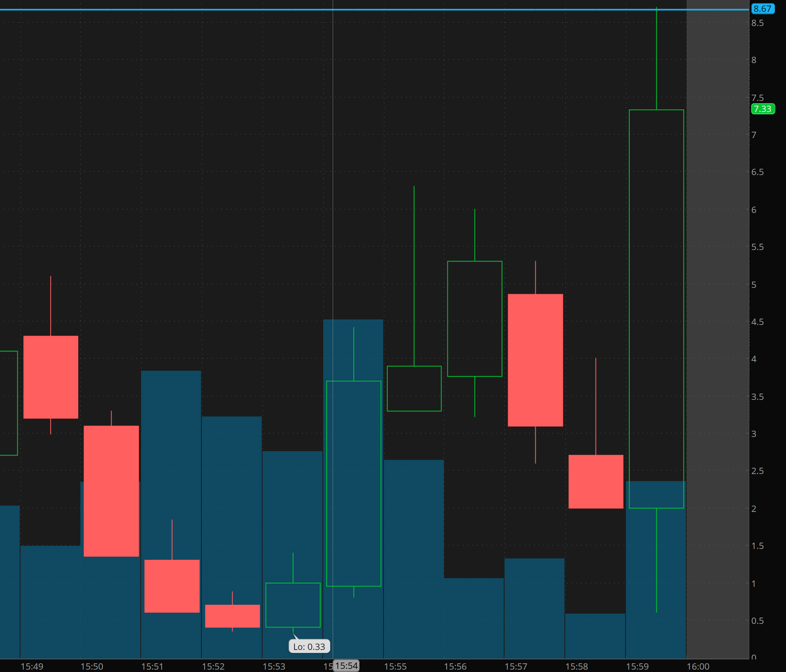Select the small red 15:52 candle
Screen dimensions: 786x672
pos(232,616)
